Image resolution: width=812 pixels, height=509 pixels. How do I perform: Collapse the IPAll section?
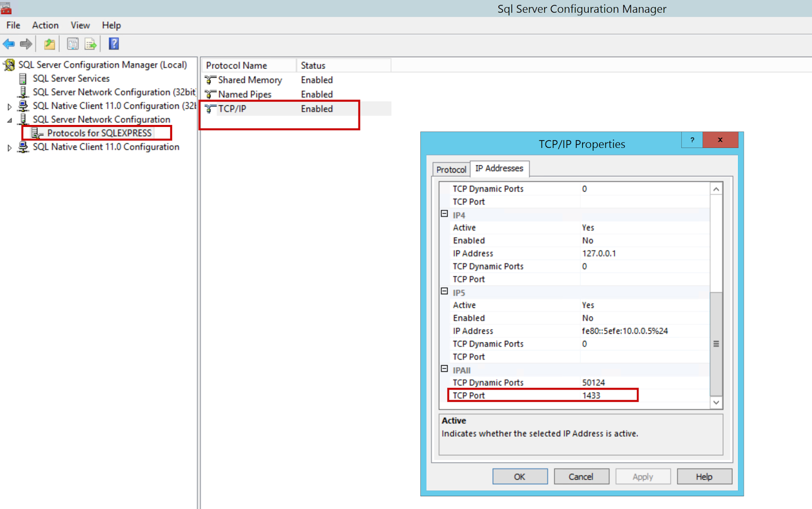pyautogui.click(x=445, y=369)
